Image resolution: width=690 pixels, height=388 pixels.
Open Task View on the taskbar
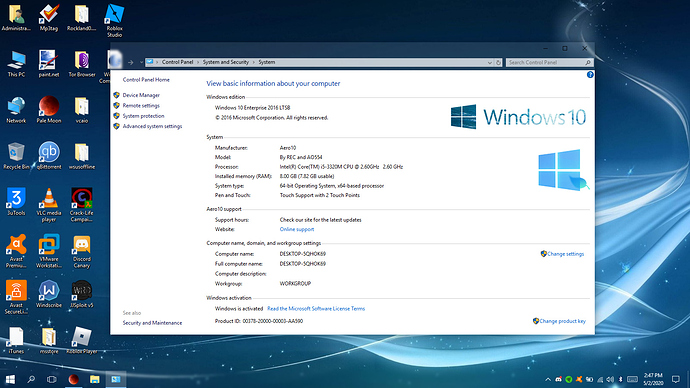tap(51, 379)
